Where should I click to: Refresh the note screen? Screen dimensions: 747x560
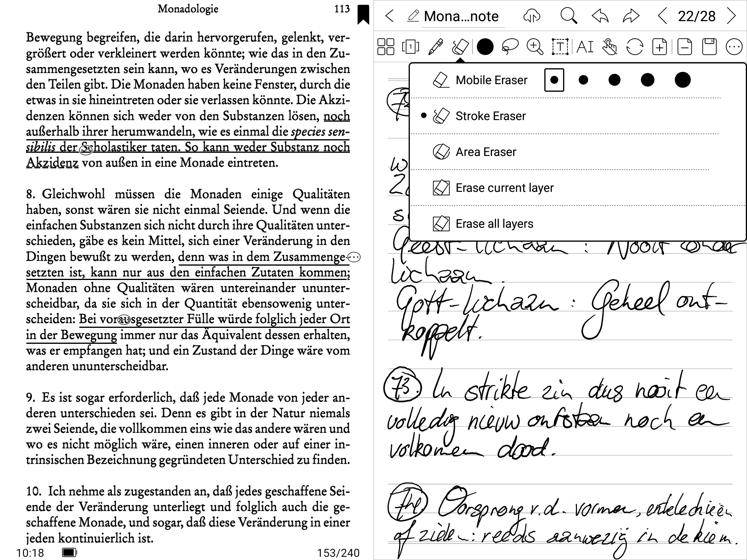point(634,47)
